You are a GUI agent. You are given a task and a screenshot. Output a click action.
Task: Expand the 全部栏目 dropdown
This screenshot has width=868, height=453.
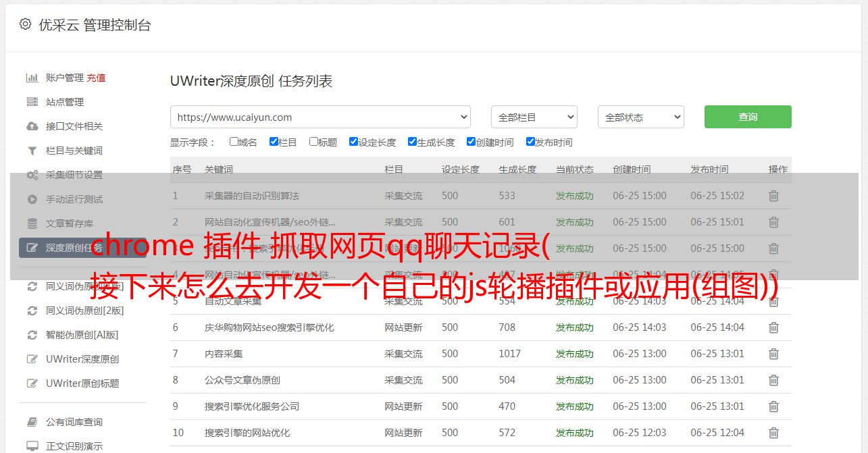[x=534, y=117]
